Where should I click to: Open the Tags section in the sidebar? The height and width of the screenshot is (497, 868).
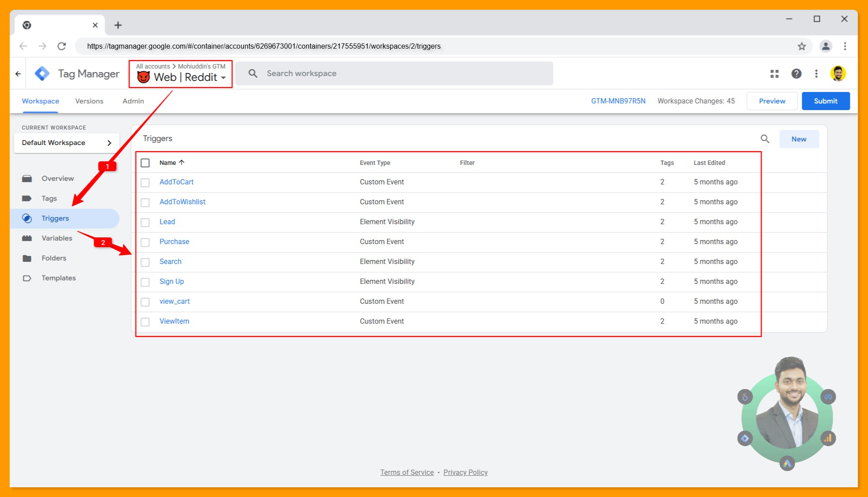[49, 198]
